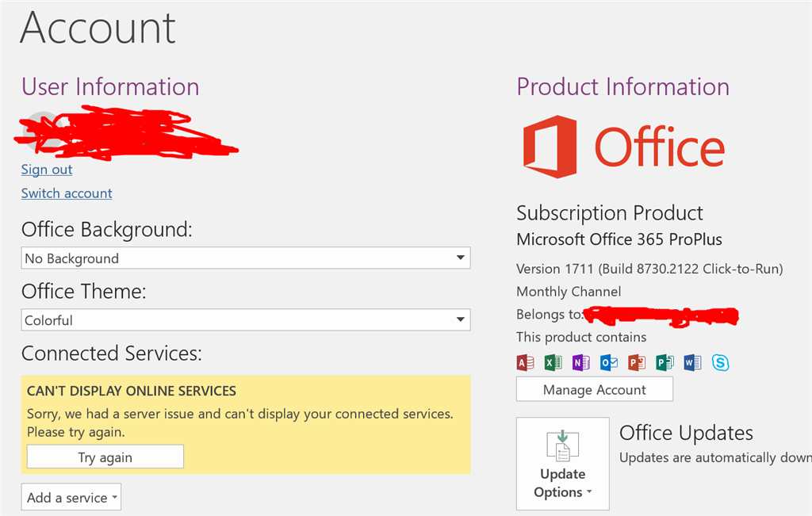The image size is (812, 516).
Task: Click the Office Theme label
Action: (84, 292)
